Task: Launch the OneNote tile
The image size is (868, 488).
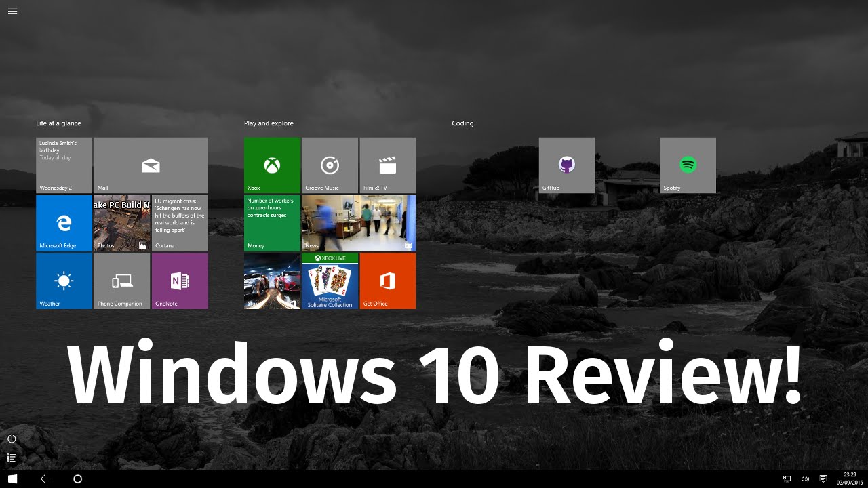Action: [180, 281]
